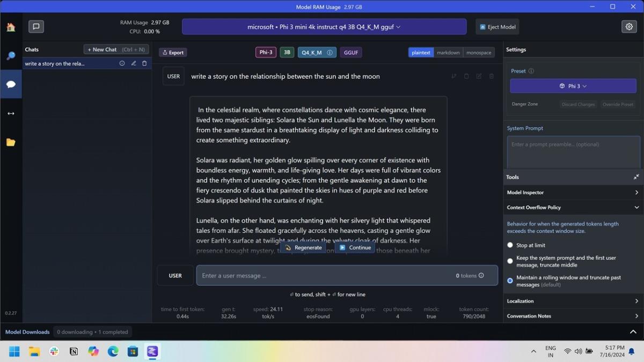
Task: Open the Phi 3 model selector dropdown
Action: [x=324, y=27]
